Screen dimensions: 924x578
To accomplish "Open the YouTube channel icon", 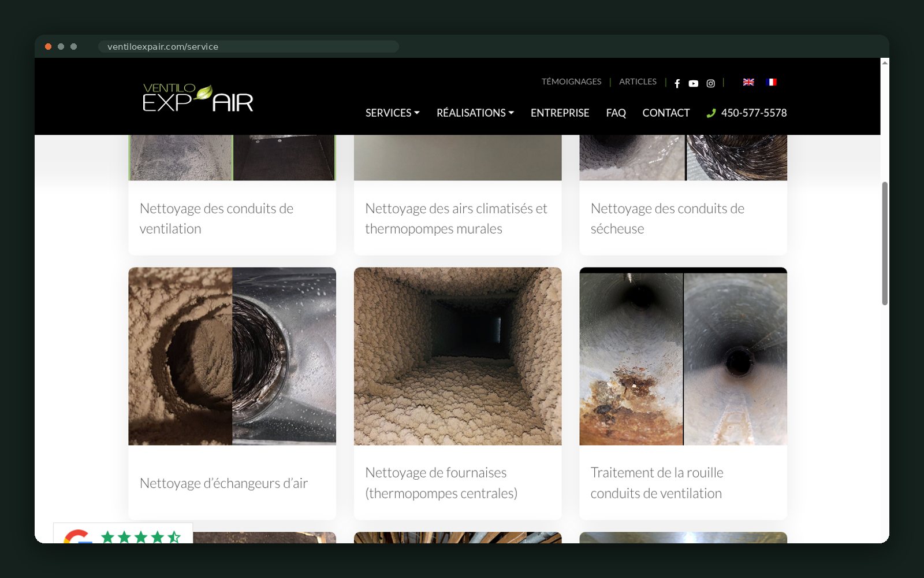I will click(693, 83).
